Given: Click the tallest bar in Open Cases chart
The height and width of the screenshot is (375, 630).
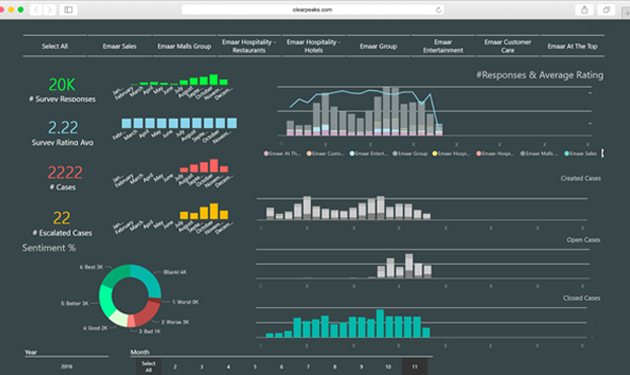Looking at the screenshot, I should click(409, 266).
